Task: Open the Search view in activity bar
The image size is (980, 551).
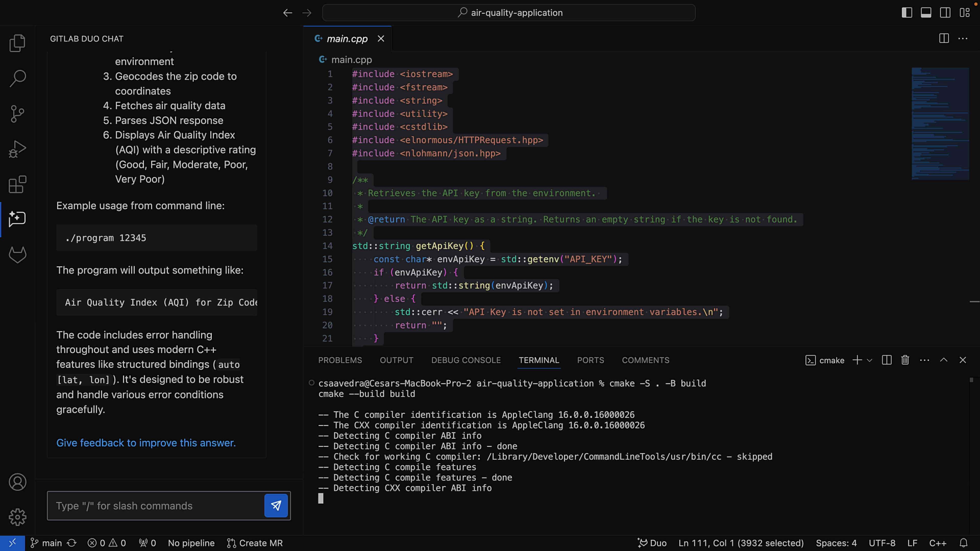Action: pos(17,78)
